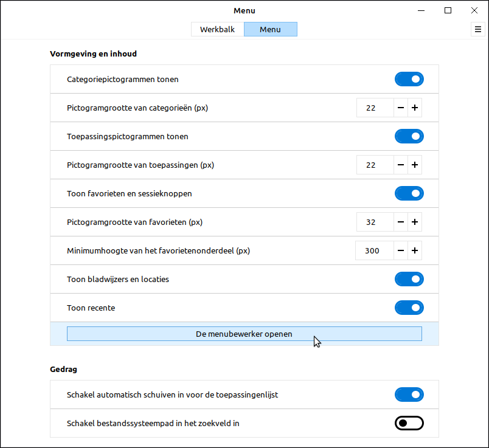Enable Schakel bestandssysteempad in het zoekveld
Screen dimensions: 489x448
pyautogui.click(x=409, y=423)
